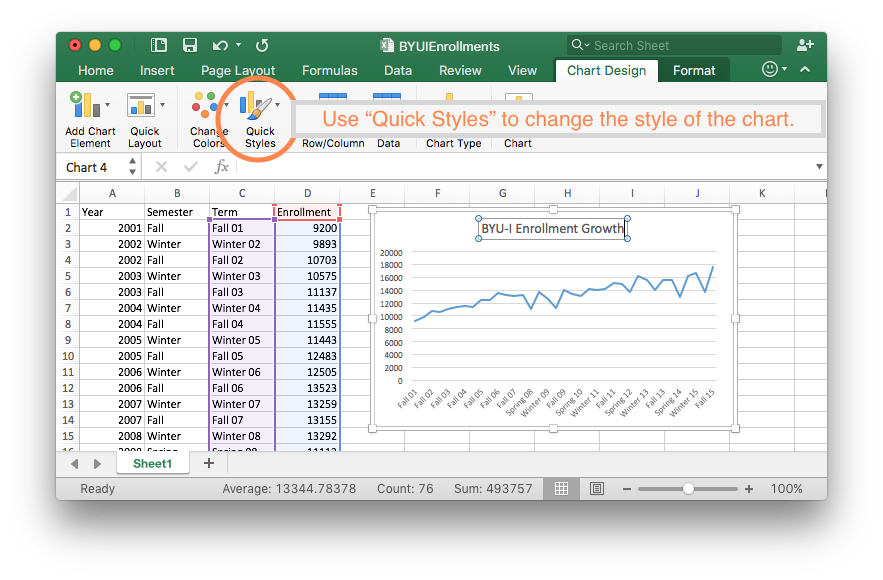Click the Select Data button
This screenshot has height=580, width=883.
pyautogui.click(x=388, y=143)
